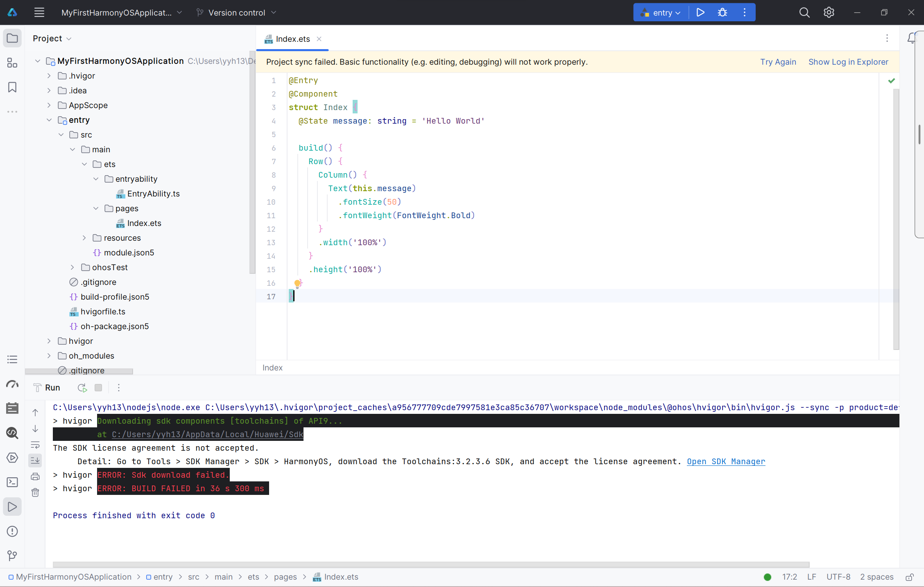Image resolution: width=924 pixels, height=587 pixels.
Task: Open the Project tool window folder icon
Action: [x=12, y=38]
